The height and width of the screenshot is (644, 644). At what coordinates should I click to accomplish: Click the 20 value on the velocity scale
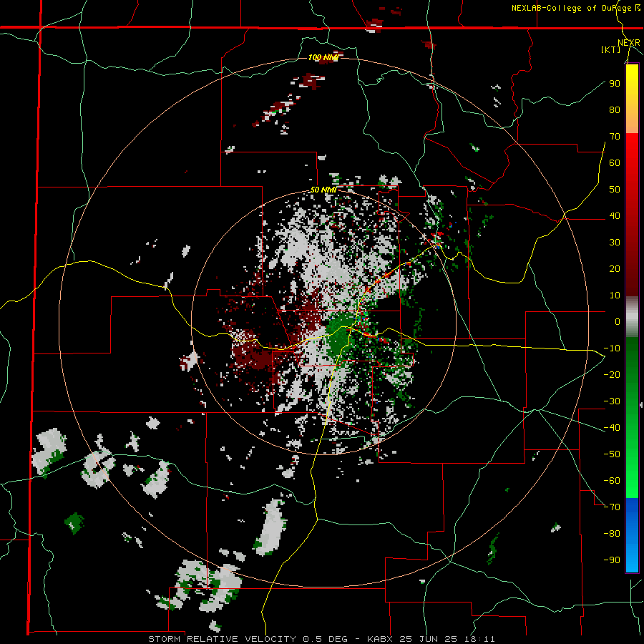(x=615, y=268)
